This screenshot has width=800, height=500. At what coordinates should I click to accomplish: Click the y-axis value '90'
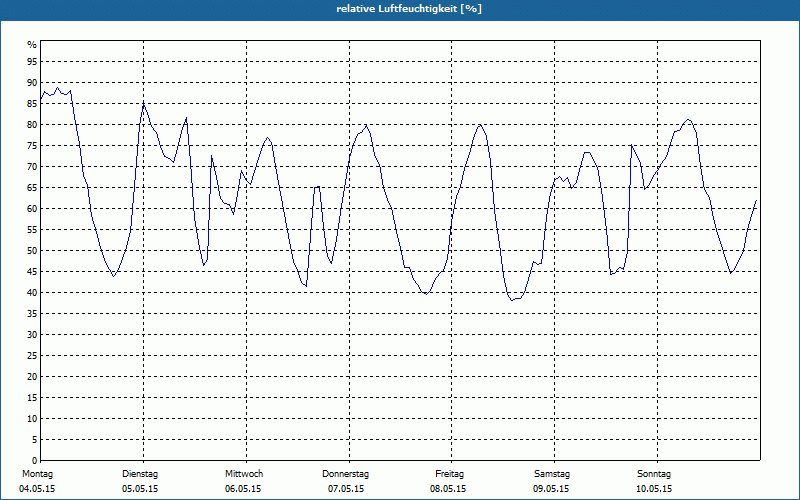(32, 83)
